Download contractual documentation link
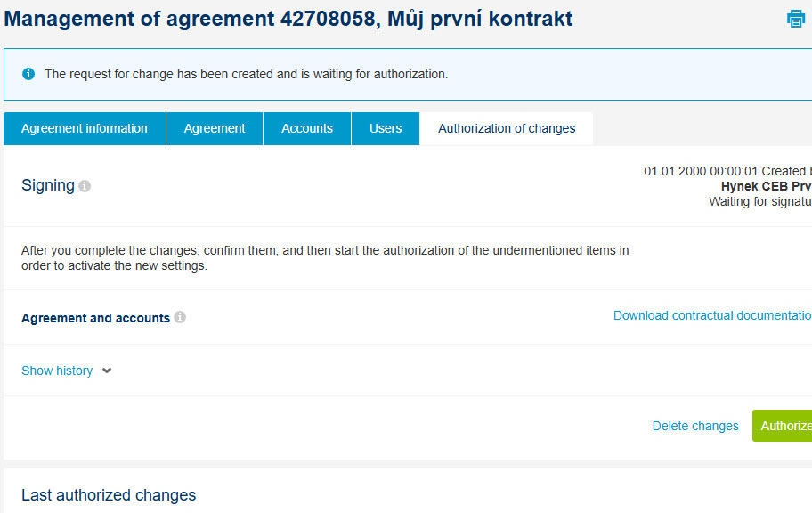Image resolution: width=812 pixels, height=513 pixels. click(712, 315)
